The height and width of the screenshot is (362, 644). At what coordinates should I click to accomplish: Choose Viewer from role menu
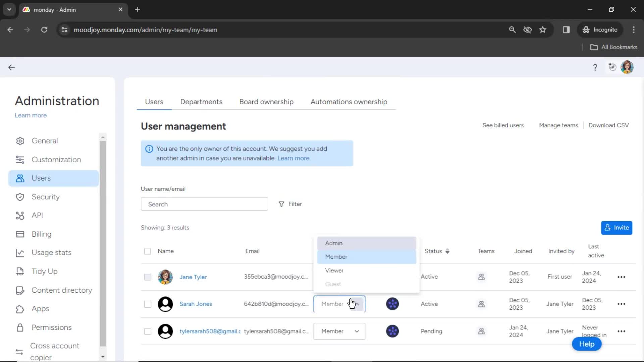367,270
